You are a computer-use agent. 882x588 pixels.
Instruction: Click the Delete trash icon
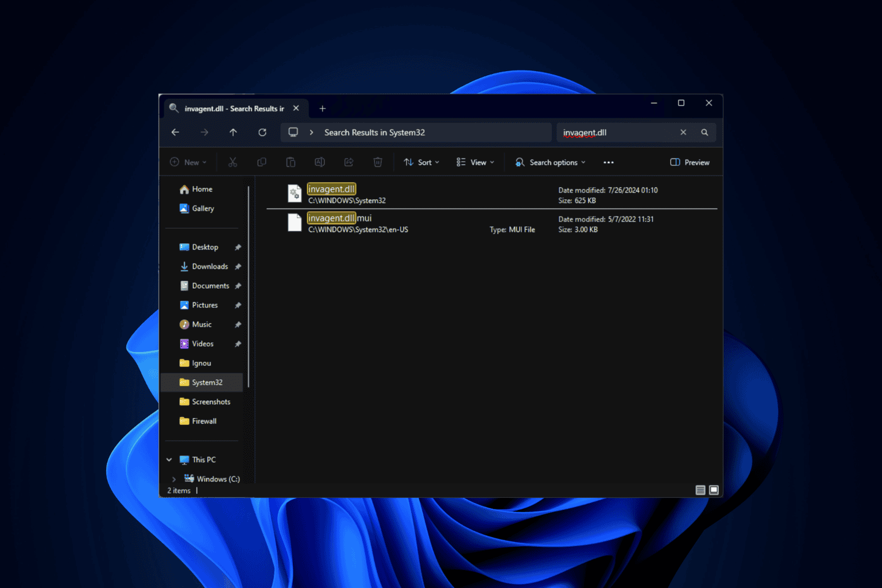pos(378,163)
